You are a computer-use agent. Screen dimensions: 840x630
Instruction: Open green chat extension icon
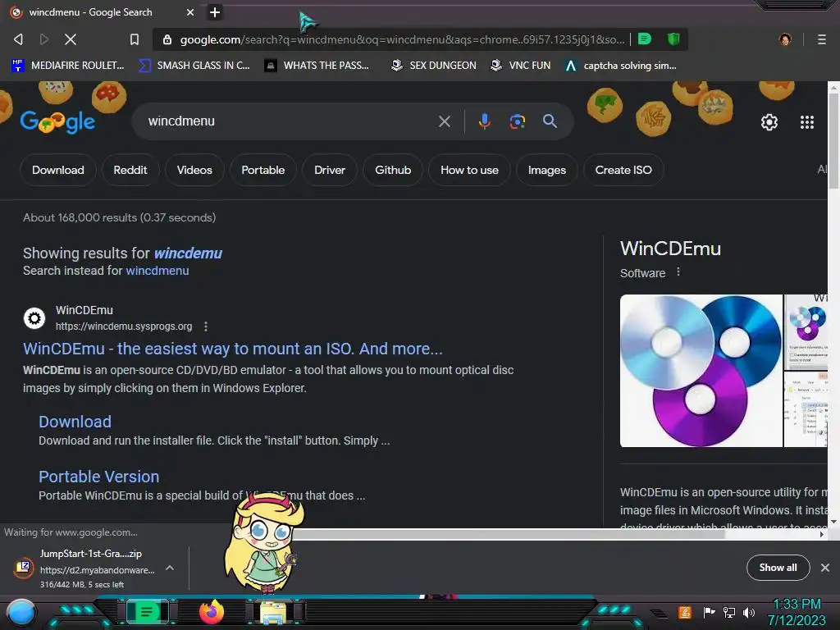click(645, 39)
